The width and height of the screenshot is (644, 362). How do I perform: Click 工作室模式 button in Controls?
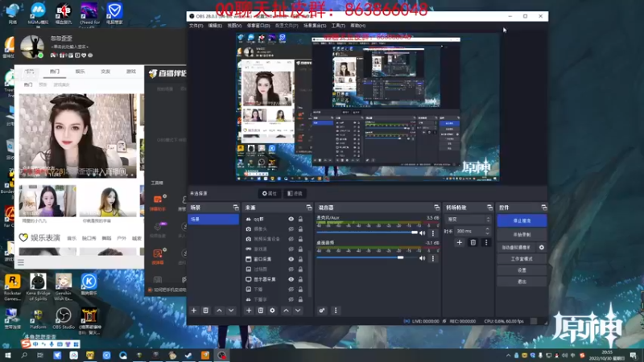pos(522,259)
